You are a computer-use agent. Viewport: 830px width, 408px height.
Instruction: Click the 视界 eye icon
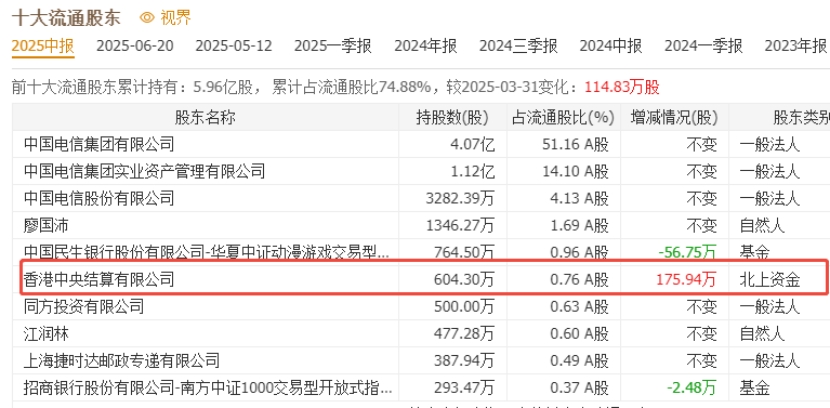click(147, 18)
